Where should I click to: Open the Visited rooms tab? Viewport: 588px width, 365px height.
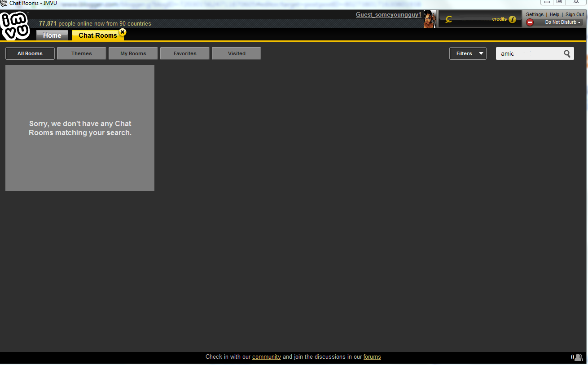tap(237, 53)
